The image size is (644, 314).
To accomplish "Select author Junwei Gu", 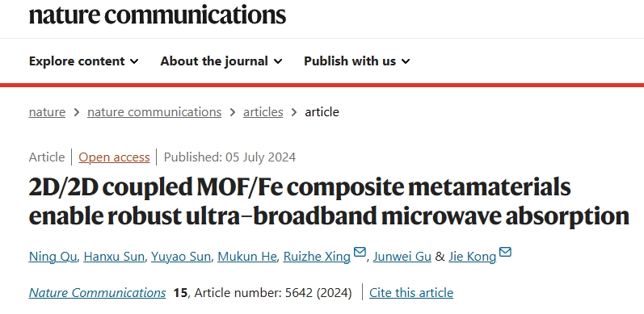I will click(x=402, y=257).
